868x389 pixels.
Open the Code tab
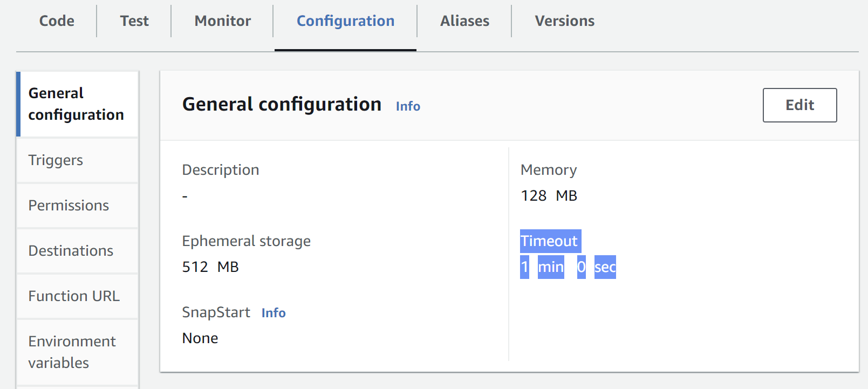pyautogui.click(x=57, y=21)
